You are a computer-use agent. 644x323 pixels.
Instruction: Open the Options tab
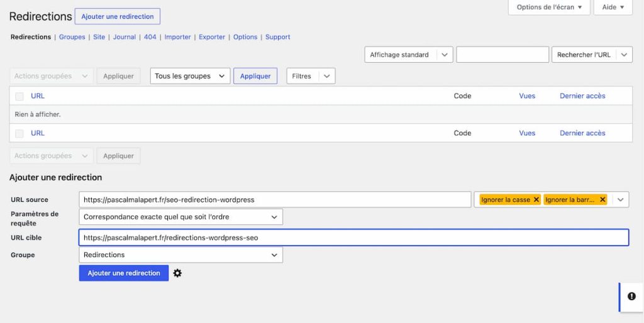point(245,37)
